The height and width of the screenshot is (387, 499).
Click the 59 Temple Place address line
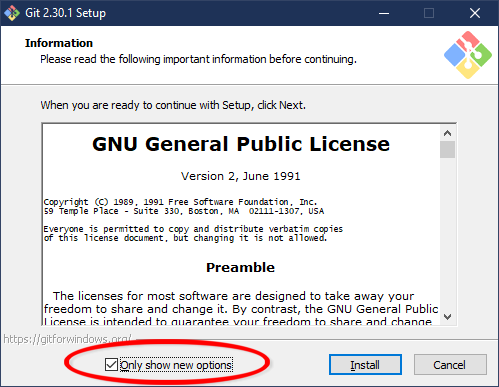184,211
